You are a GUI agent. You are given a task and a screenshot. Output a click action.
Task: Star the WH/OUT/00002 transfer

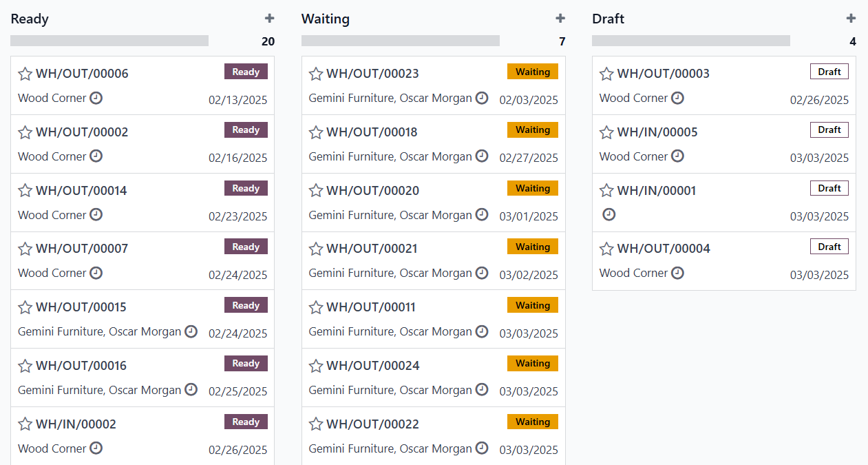25,132
